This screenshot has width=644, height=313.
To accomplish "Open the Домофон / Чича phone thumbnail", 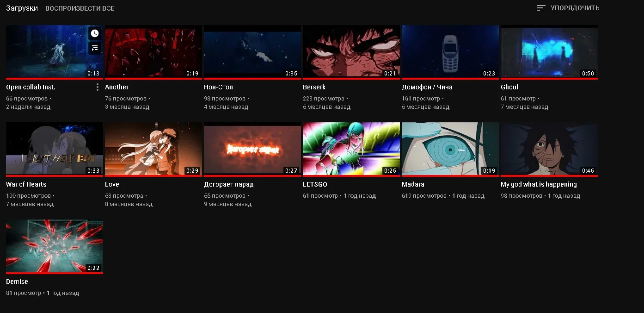I will pos(450,52).
